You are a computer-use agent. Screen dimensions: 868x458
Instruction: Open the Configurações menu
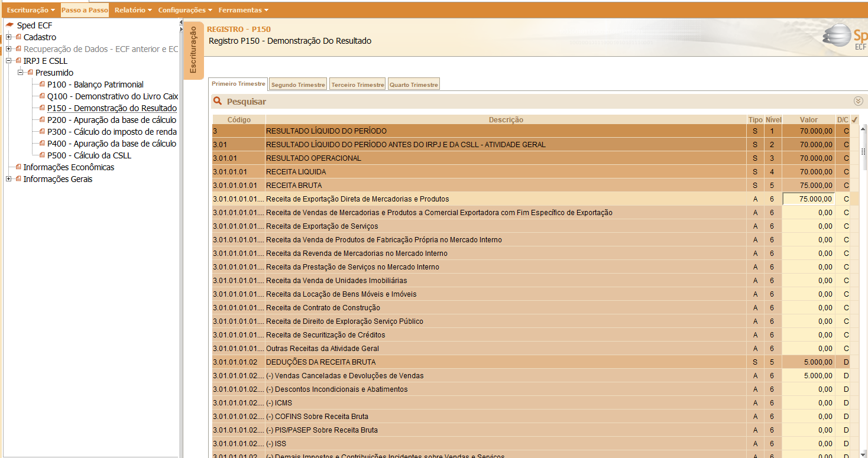pos(186,10)
